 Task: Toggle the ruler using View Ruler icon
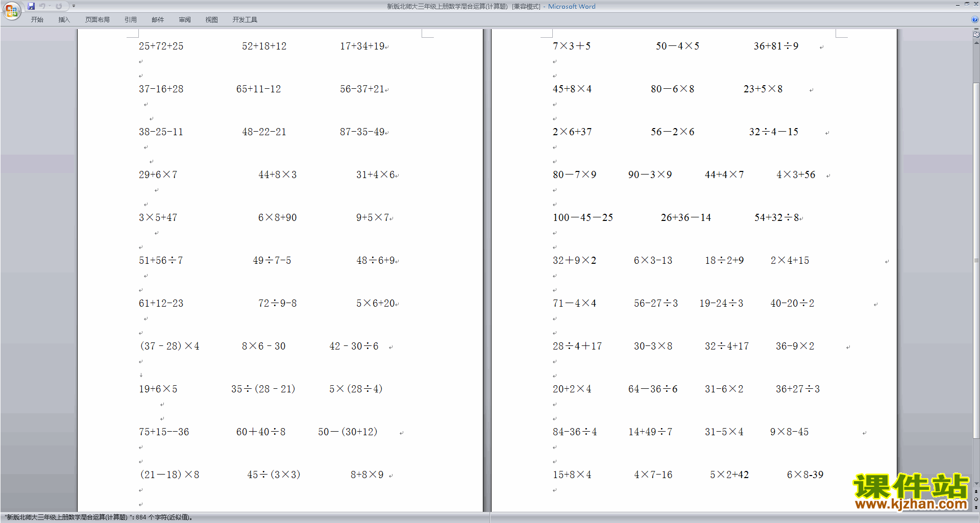point(976,35)
